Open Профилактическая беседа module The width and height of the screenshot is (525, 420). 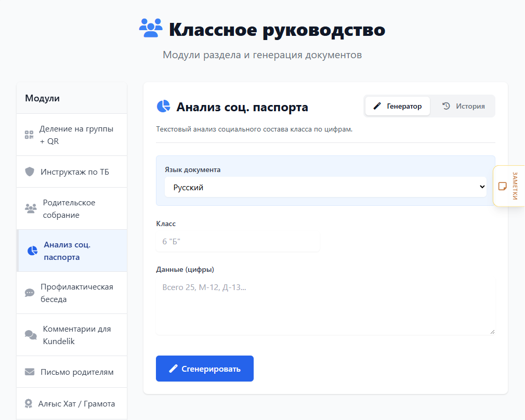click(72, 293)
